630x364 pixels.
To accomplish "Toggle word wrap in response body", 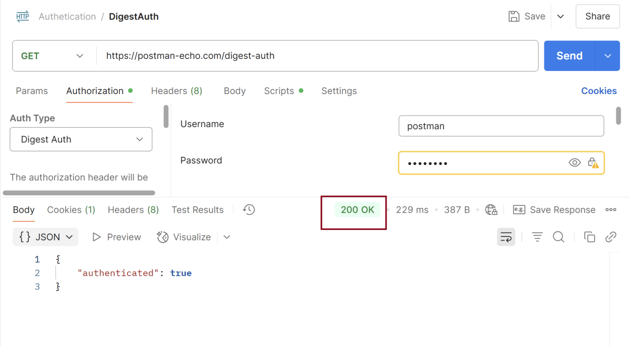I will (x=506, y=237).
